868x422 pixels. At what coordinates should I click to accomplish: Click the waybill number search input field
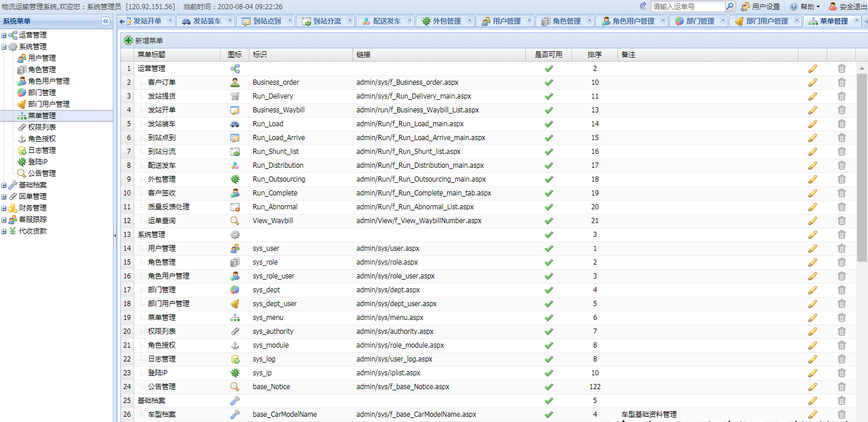[x=687, y=6]
